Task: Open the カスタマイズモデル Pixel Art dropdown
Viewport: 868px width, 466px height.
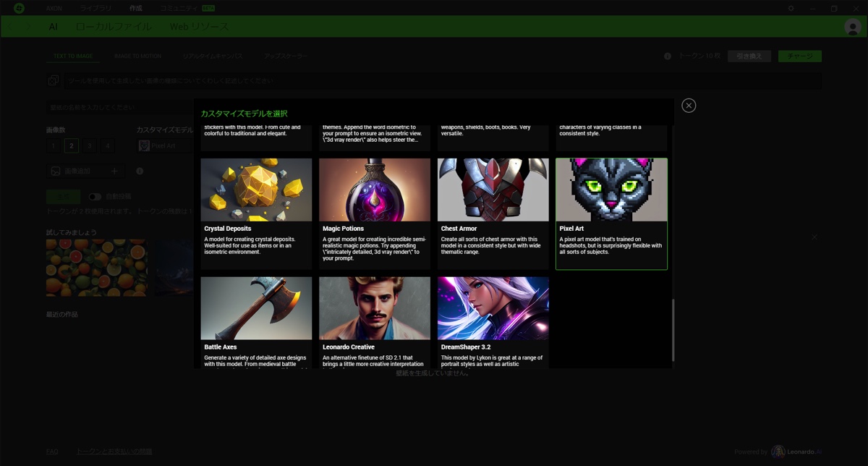Action: 165,146
